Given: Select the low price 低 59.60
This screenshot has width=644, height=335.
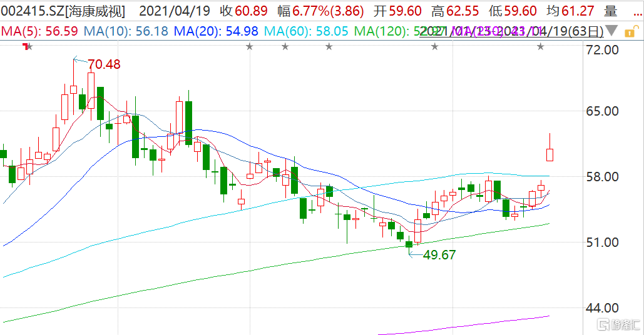Looking at the screenshot, I should point(513,11).
